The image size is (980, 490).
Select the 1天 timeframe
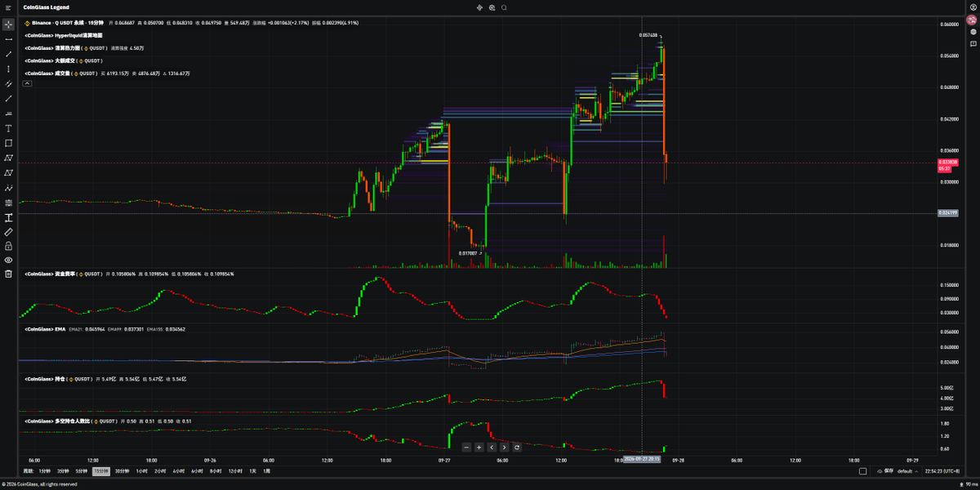[x=253, y=471]
